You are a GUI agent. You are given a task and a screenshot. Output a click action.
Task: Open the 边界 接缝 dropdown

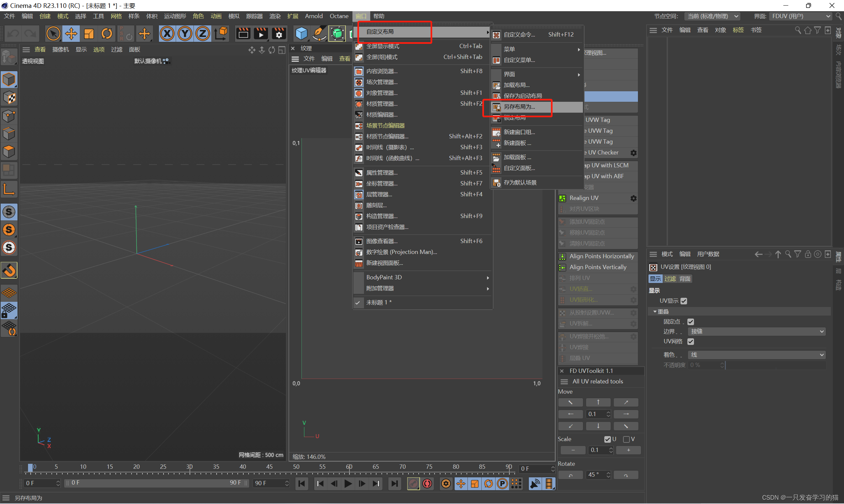(757, 331)
